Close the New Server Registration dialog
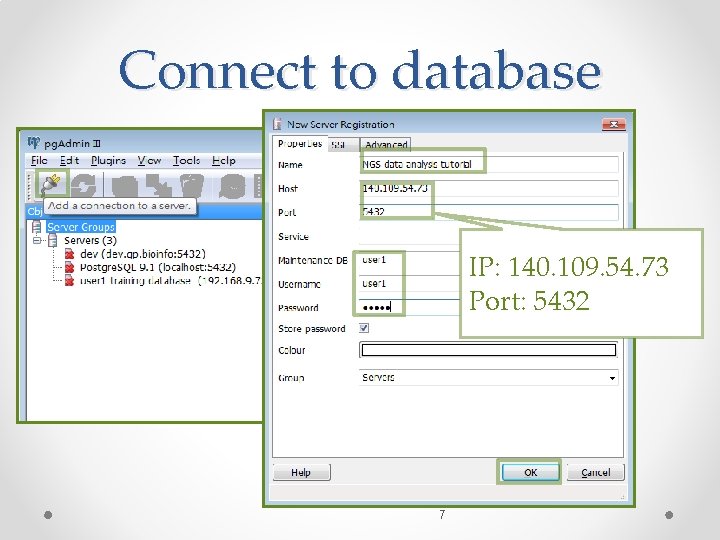Screen dimensions: 720x540 pos(613,124)
